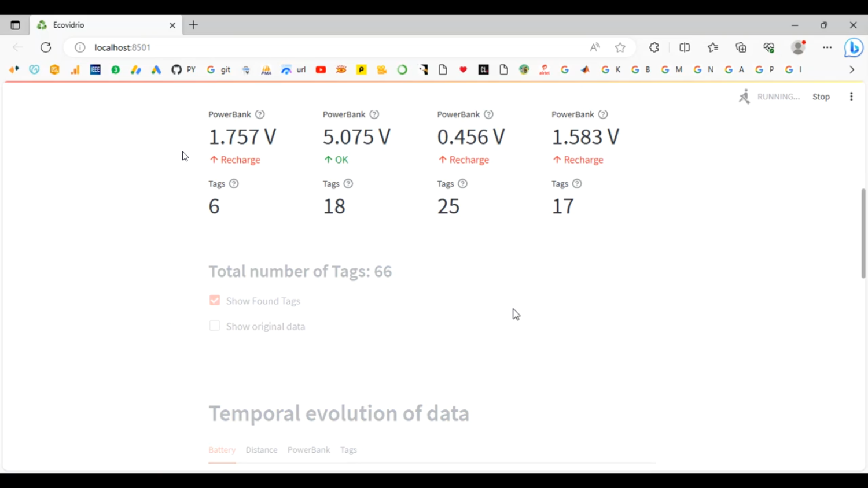Enable the Show original data checkbox

coord(215,326)
